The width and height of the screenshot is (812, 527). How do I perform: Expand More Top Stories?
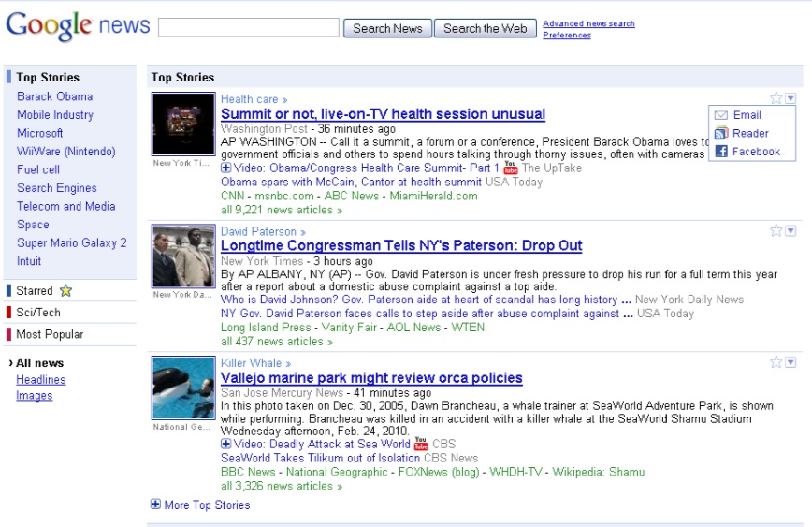click(x=155, y=505)
